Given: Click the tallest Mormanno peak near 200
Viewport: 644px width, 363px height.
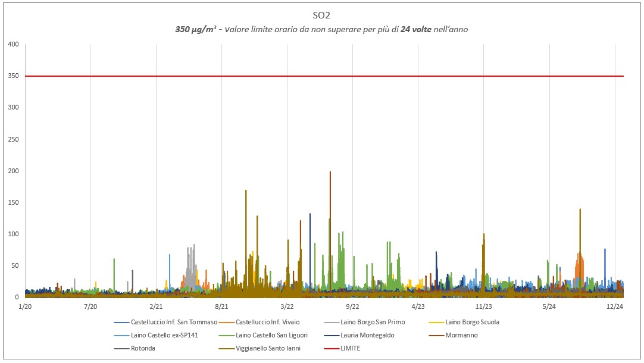Looking at the screenshot, I should [x=330, y=173].
